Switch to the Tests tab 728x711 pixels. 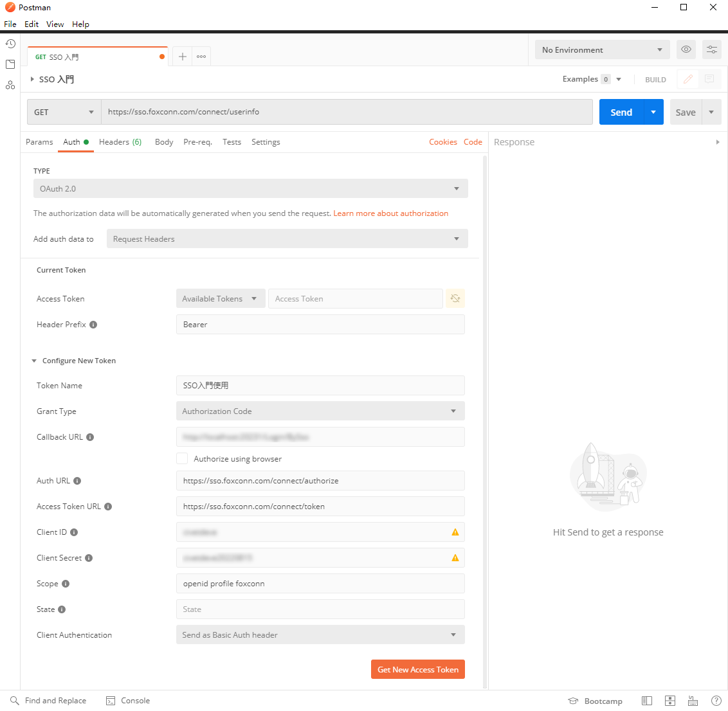point(232,142)
